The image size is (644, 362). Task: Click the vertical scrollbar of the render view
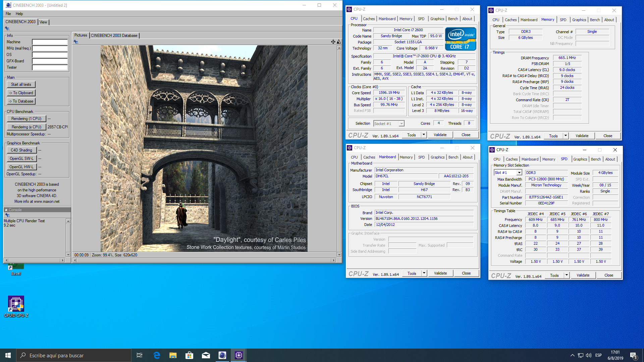click(x=339, y=151)
